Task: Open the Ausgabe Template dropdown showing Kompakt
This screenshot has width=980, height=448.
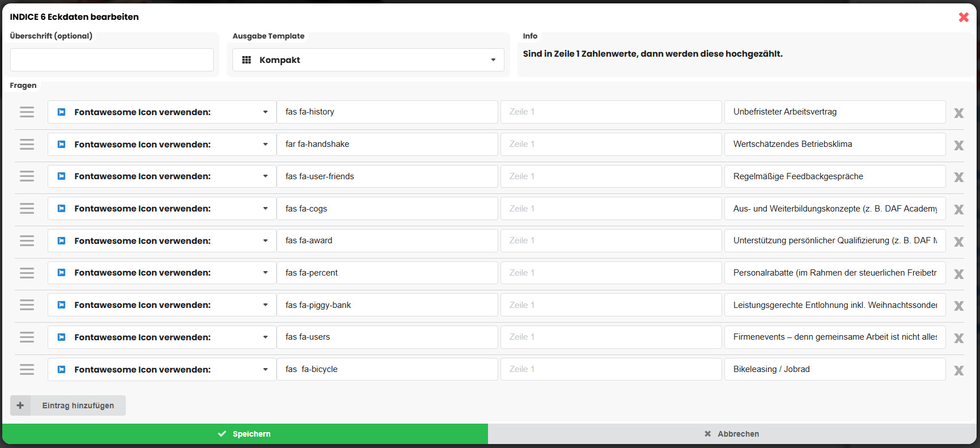Action: (x=368, y=60)
